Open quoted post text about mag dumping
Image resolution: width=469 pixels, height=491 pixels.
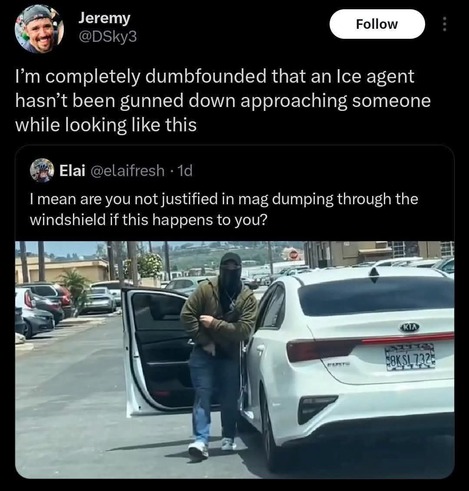(224, 209)
